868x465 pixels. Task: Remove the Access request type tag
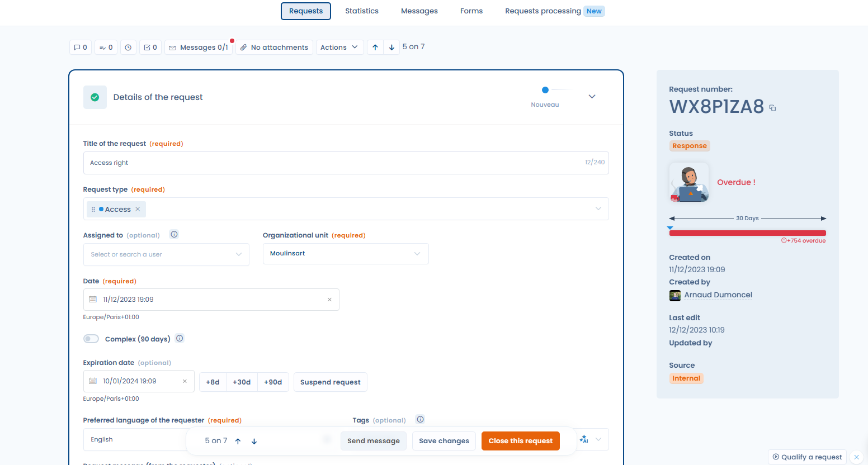pos(138,208)
